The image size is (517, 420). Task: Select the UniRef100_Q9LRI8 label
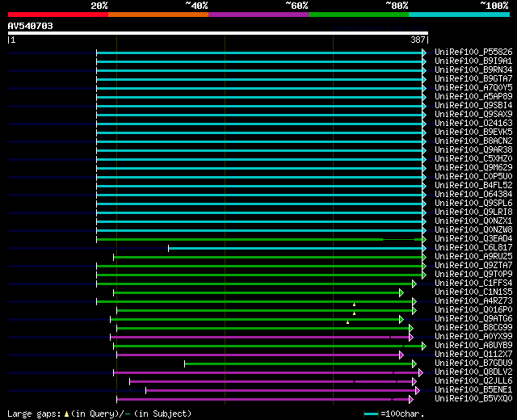pyautogui.click(x=473, y=212)
